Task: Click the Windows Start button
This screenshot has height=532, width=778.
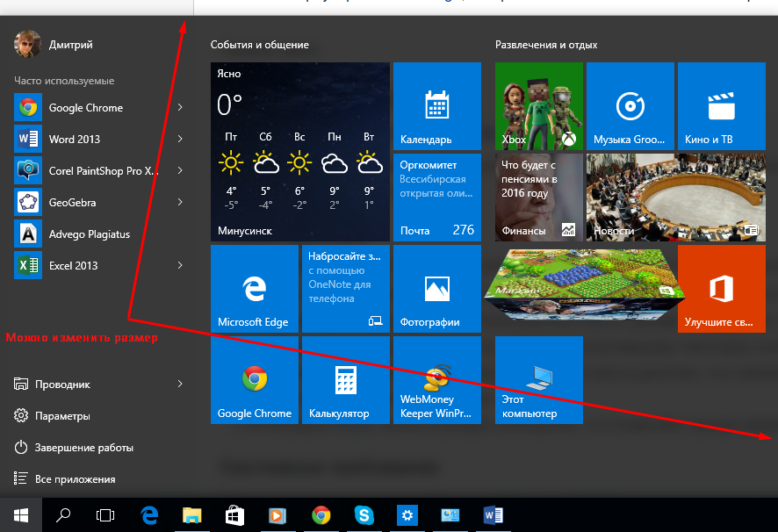Action: 21,515
